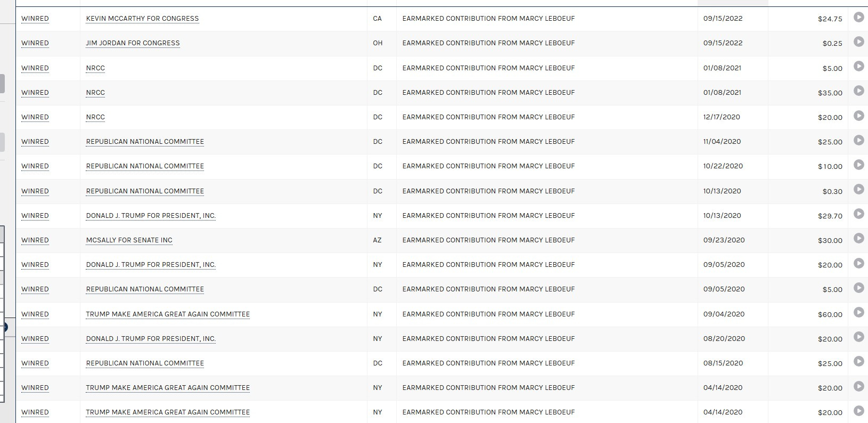Screen dimensions: 868x423
Task: Select earmarked contribution description in Jim Jordan row
Action: point(488,43)
